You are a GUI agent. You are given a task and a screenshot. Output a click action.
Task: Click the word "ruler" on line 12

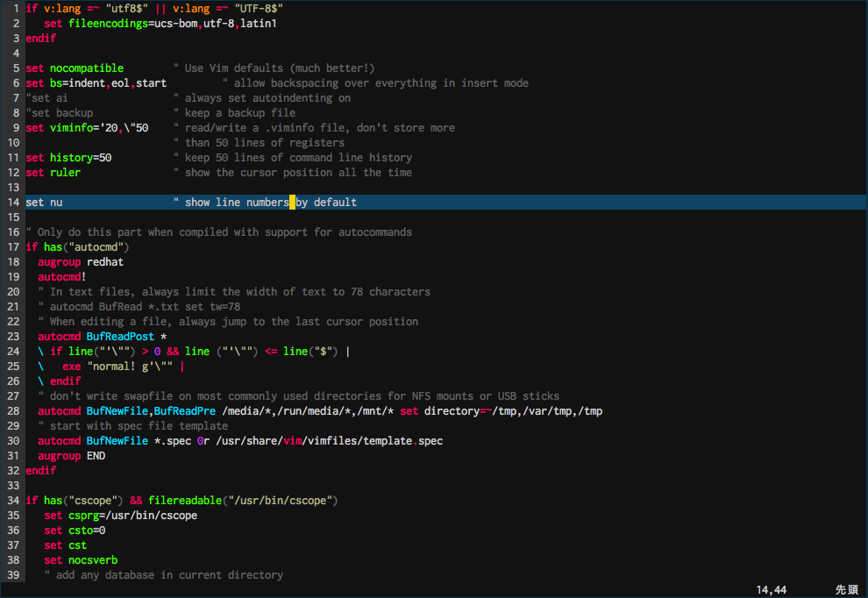pos(66,173)
